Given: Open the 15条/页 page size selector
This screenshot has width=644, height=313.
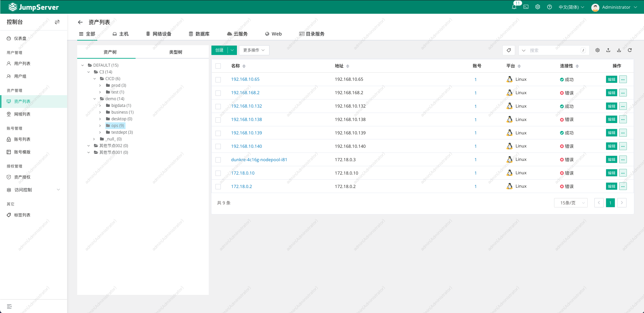Looking at the screenshot, I should pos(571,203).
